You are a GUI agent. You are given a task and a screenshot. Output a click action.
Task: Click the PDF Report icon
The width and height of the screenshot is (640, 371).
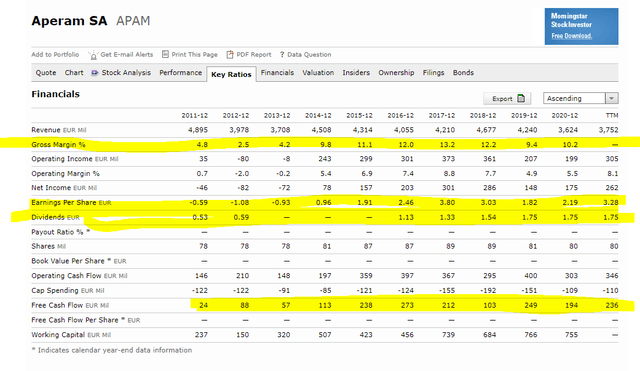pos(230,54)
